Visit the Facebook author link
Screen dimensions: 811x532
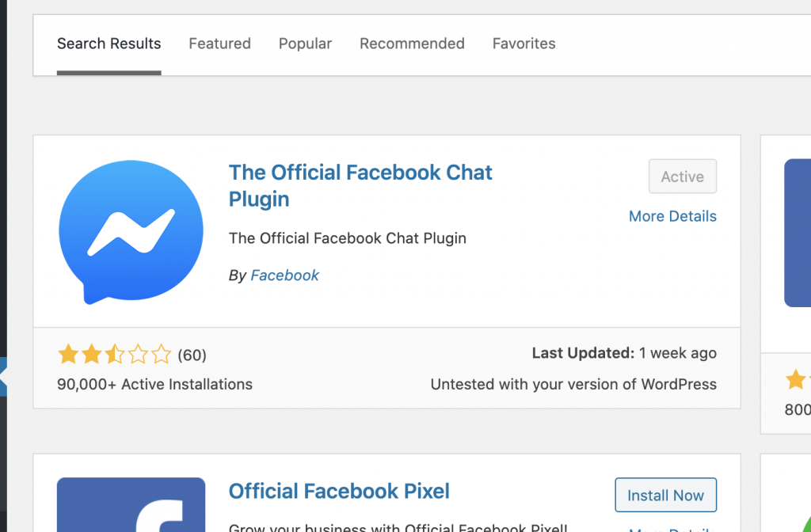[x=284, y=275]
